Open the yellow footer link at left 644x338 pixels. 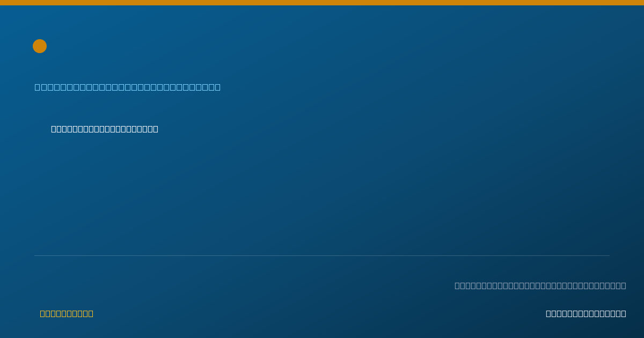click(67, 313)
